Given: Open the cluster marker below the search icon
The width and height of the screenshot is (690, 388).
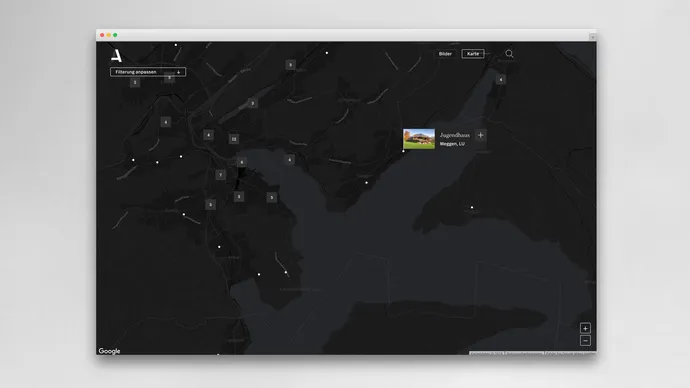Looking at the screenshot, I should click(500, 79).
